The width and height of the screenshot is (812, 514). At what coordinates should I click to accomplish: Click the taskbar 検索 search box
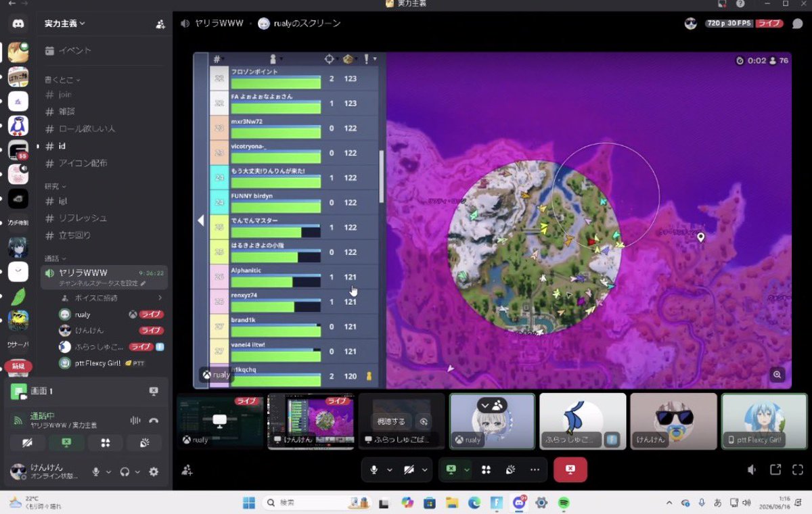315,503
